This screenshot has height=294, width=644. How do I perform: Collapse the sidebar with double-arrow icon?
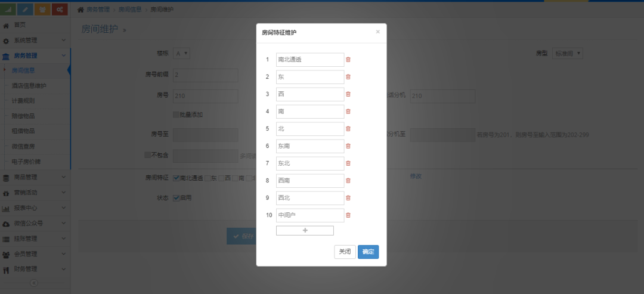(34, 283)
